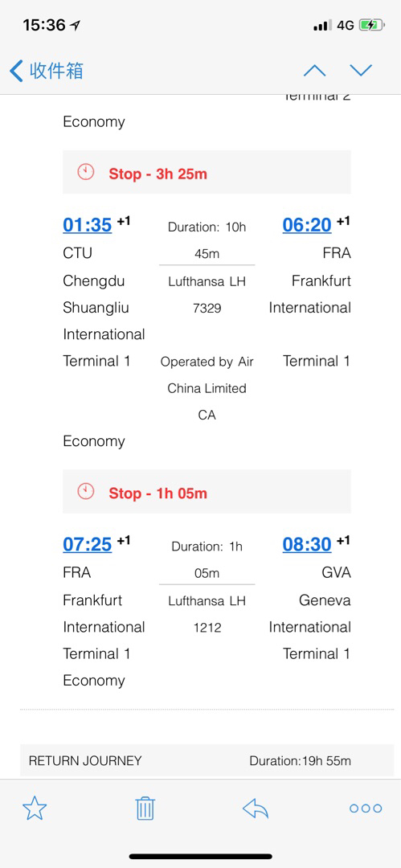Open the 01:35 departure time link
The image size is (401, 868).
pyautogui.click(x=88, y=225)
